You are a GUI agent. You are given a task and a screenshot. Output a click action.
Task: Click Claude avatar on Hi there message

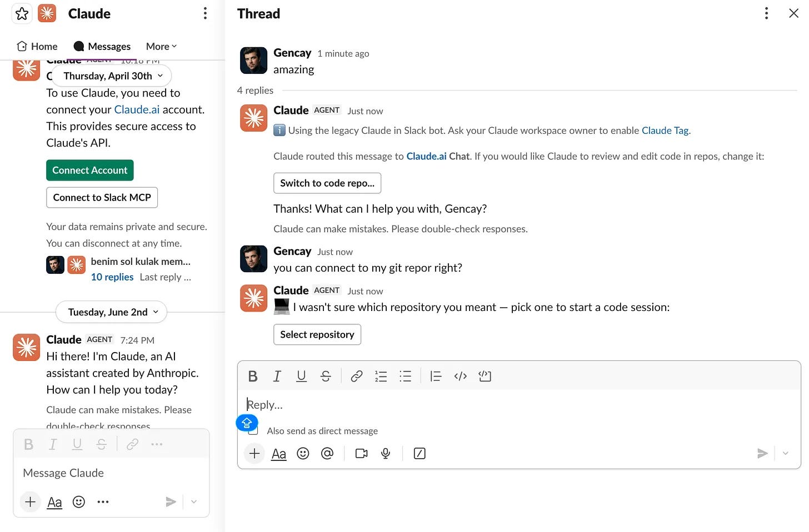[x=27, y=348]
